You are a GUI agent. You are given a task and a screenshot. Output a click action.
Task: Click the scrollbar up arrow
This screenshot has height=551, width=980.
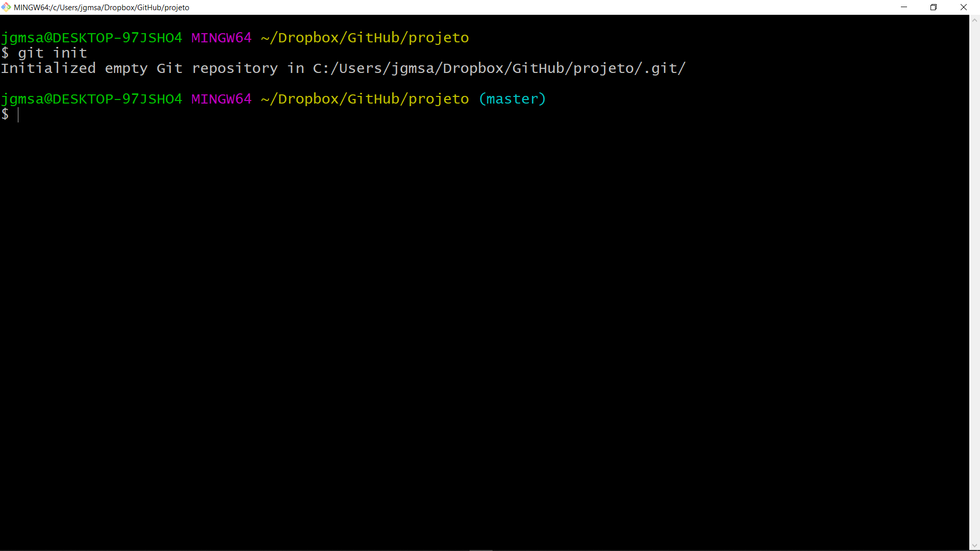pos(974,20)
